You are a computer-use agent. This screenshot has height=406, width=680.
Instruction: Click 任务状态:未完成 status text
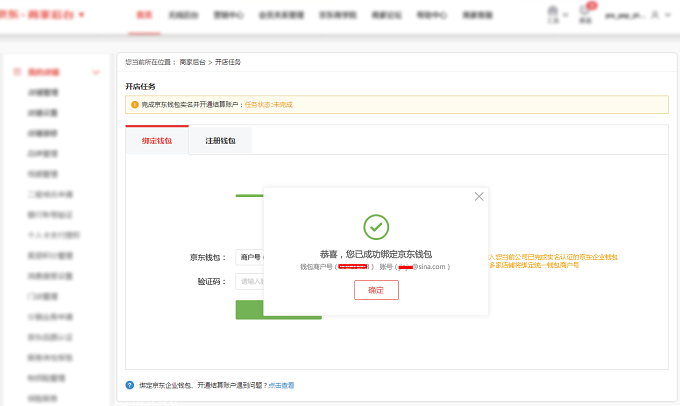pyautogui.click(x=268, y=105)
